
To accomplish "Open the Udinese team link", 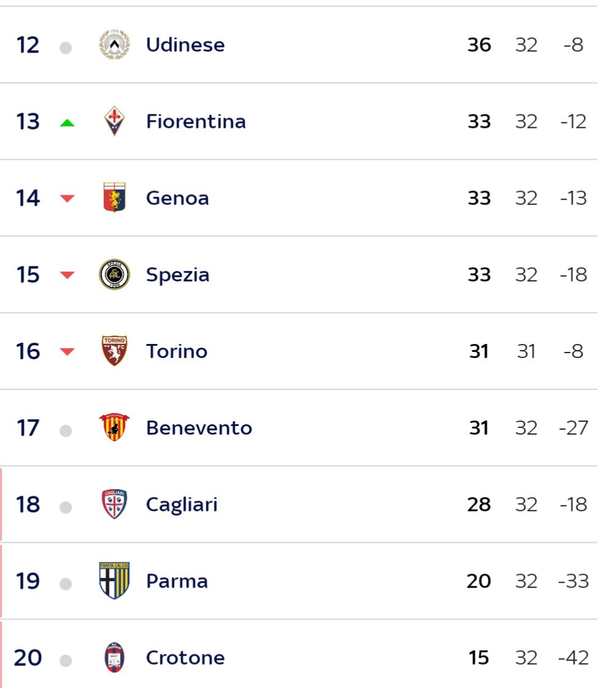I will click(x=185, y=45).
